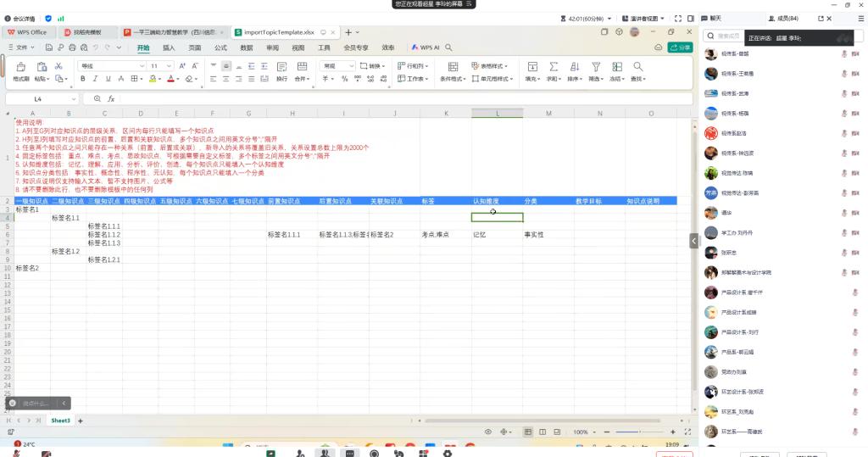The width and height of the screenshot is (868, 457).
Task: Toggle the eye protection mode icon
Action: [x=487, y=432]
